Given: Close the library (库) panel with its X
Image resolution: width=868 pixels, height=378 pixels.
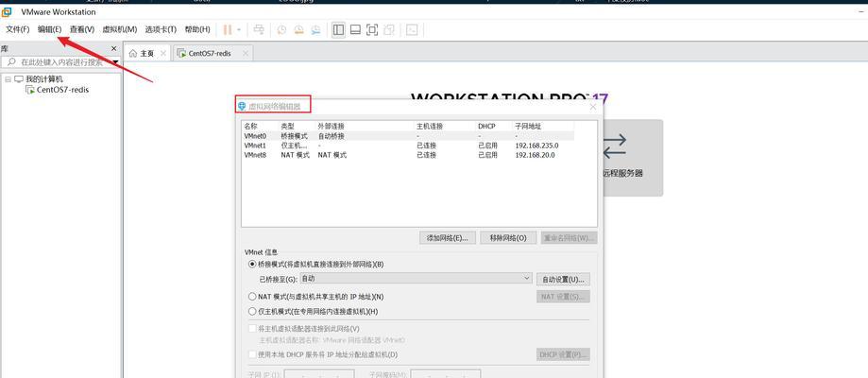Looking at the screenshot, I should [114, 49].
